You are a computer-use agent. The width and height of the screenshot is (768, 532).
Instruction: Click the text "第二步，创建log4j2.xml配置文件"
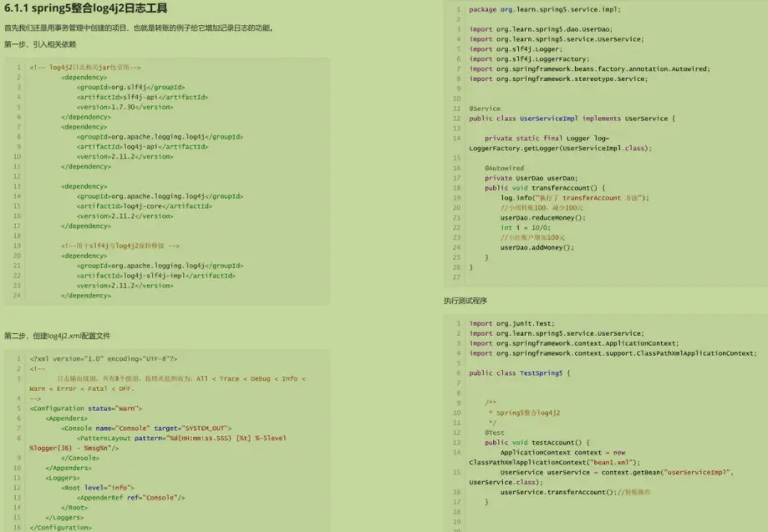[x=58, y=336]
